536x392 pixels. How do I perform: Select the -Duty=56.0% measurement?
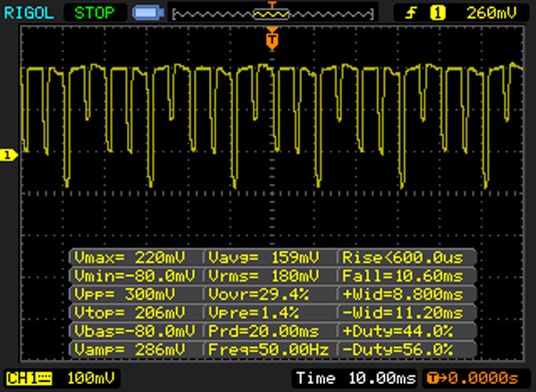point(398,350)
